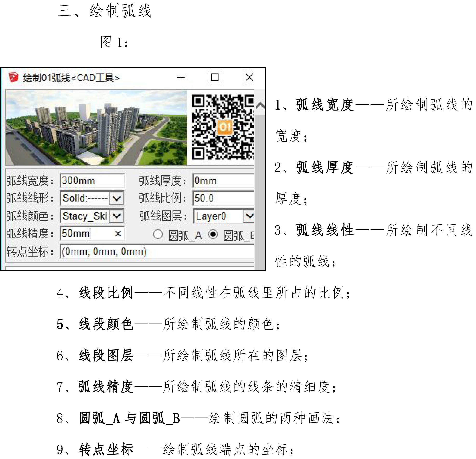
Task: Click the QR code image
Action: (223, 127)
